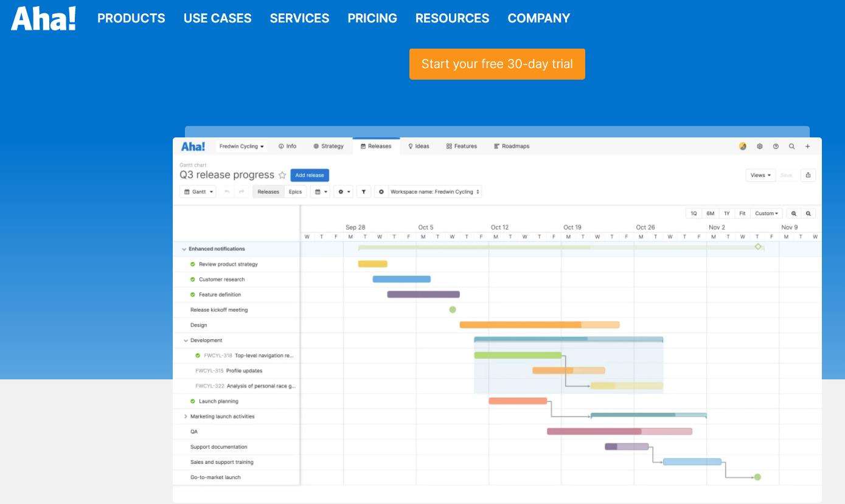Viewport: 845px width, 504px height.
Task: Switch to the Strategy tab
Action: [329, 147]
